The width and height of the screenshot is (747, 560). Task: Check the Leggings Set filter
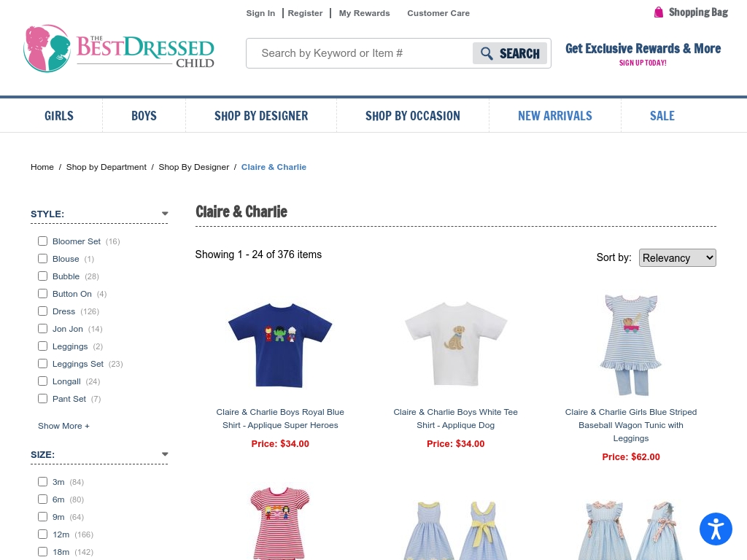(x=43, y=364)
